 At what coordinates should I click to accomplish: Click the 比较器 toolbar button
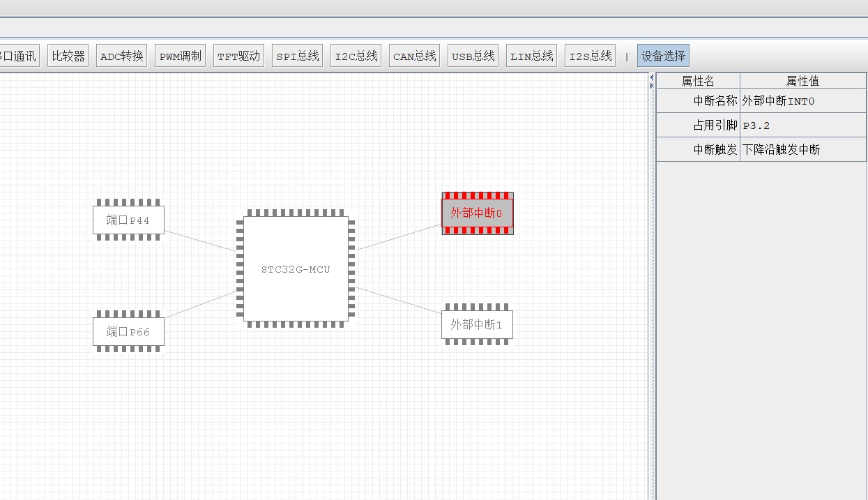point(68,56)
